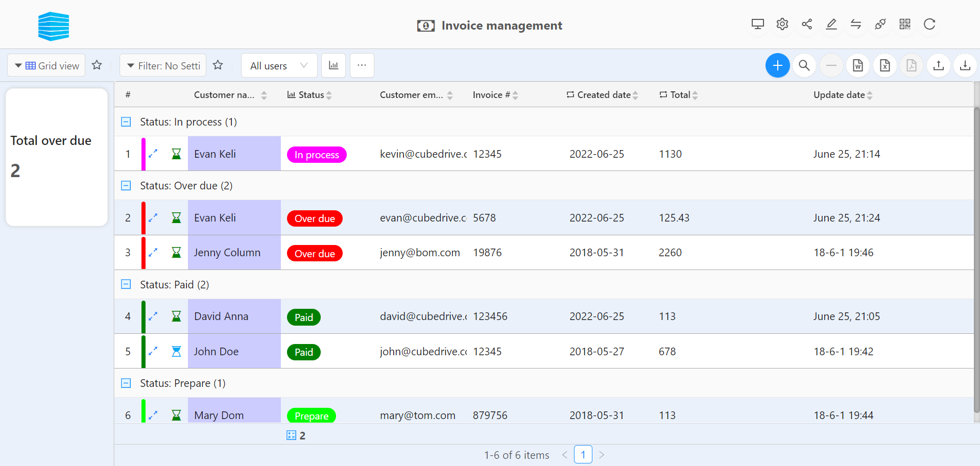Click the refresh icon in header

[x=929, y=24]
